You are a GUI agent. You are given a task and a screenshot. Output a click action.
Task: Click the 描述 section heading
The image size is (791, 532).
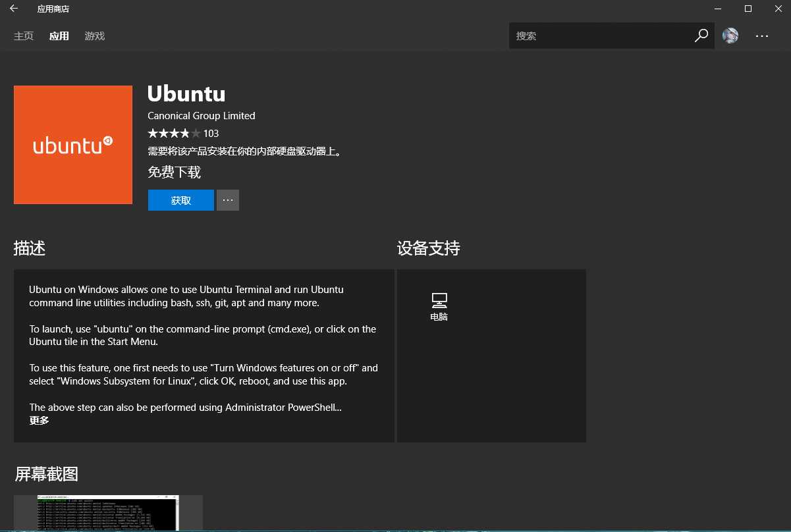30,248
